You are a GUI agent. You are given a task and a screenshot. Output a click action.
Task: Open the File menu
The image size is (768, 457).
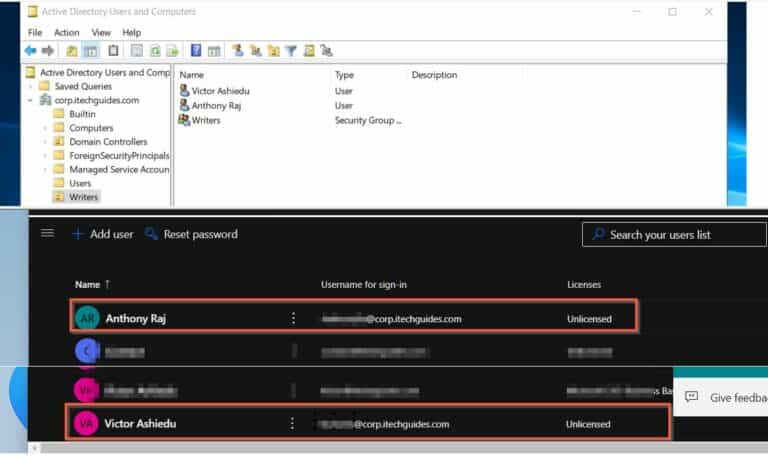[35, 32]
